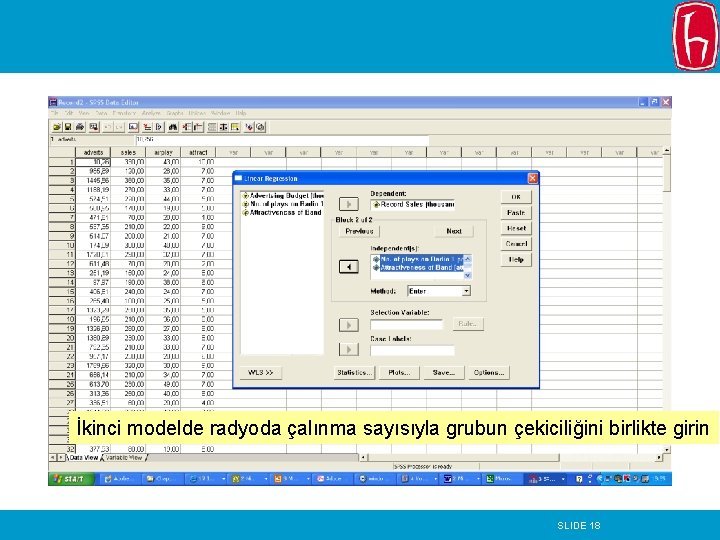
Task: Open the Data menu
Action: point(101,113)
